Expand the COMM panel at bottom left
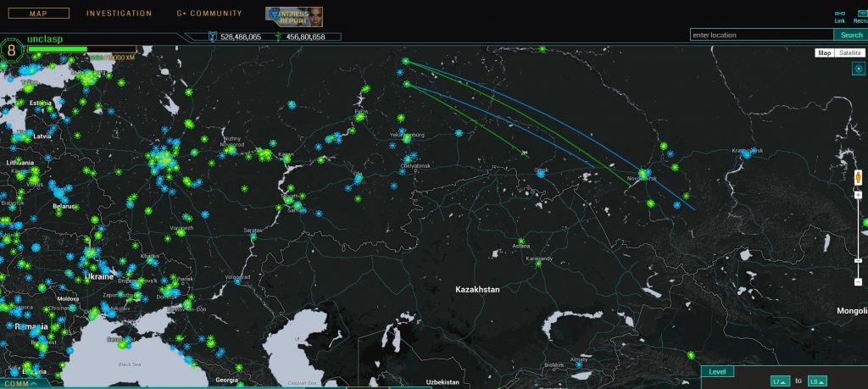Image resolution: width=868 pixels, height=389 pixels. tap(23, 383)
